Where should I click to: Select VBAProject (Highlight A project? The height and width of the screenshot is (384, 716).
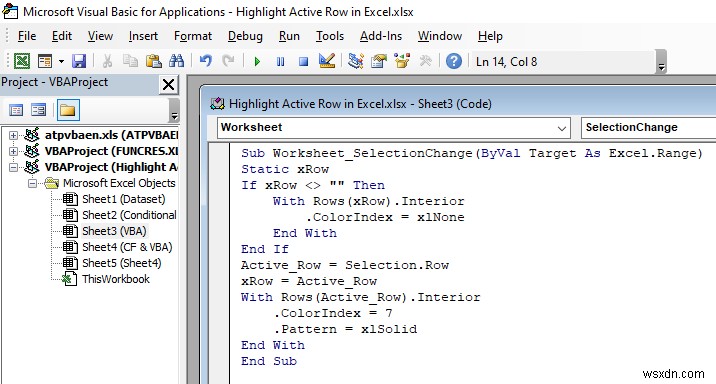pyautogui.click(x=111, y=167)
